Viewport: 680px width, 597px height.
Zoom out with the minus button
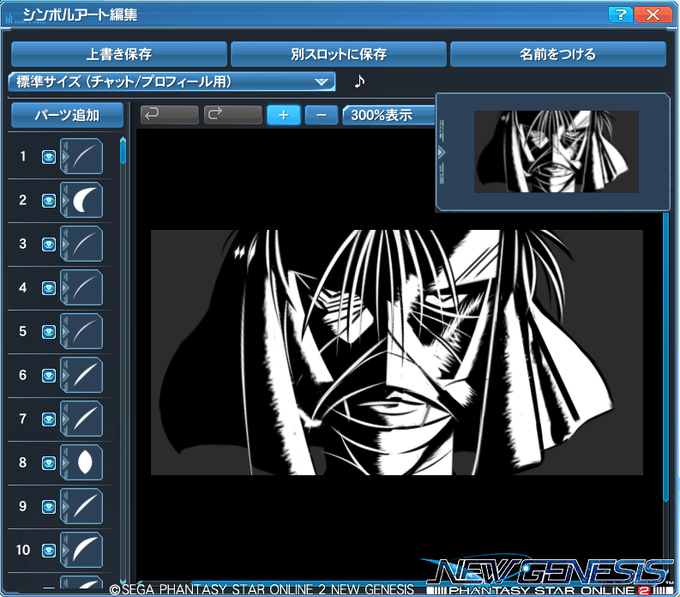[321, 115]
